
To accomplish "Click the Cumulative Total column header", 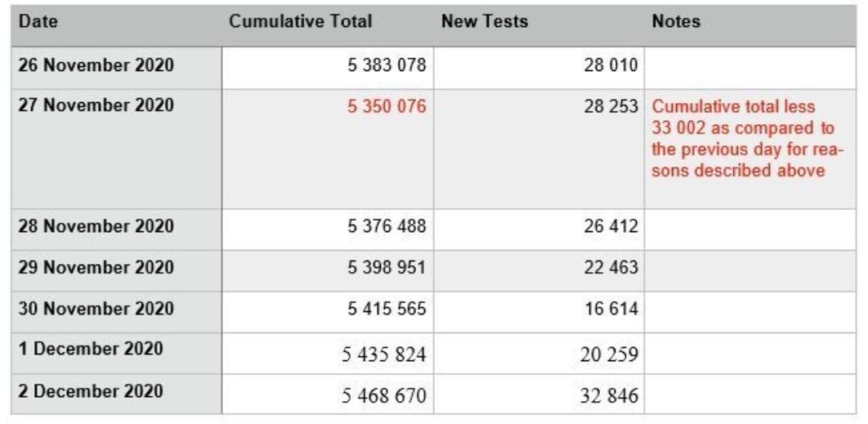I will pyautogui.click(x=301, y=22).
